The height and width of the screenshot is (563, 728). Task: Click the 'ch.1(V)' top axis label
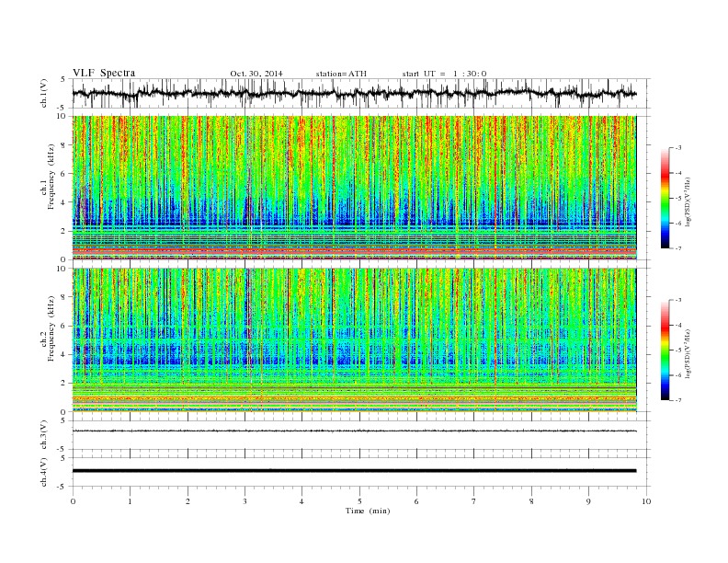(x=44, y=95)
